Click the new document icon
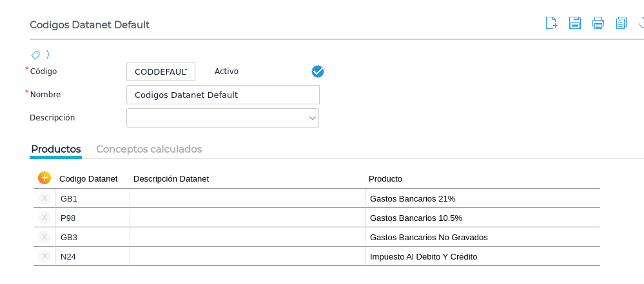The width and height of the screenshot is (644, 284). click(551, 23)
